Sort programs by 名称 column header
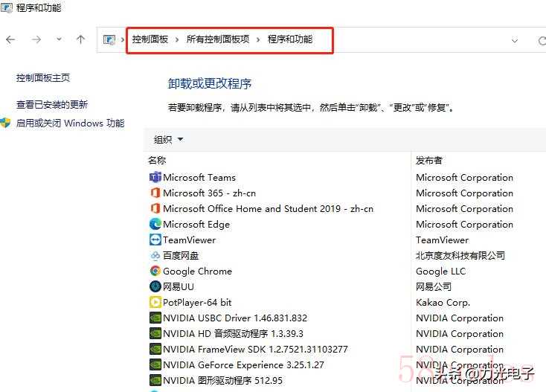This screenshot has height=392, width=546. pos(157,160)
